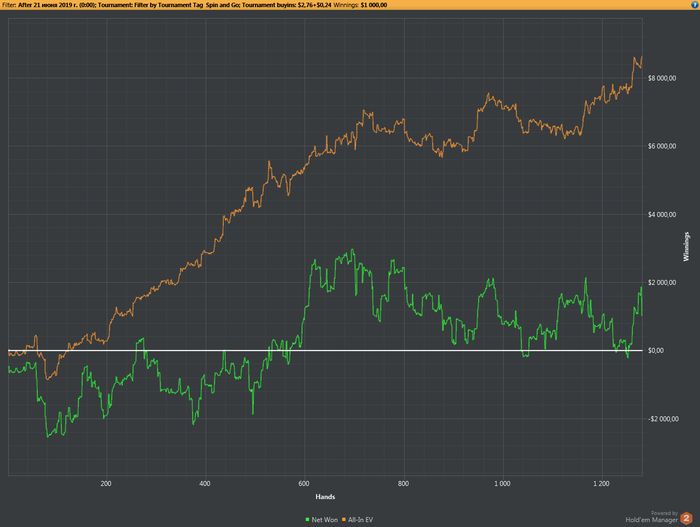Click the 400 hands axis label

(x=205, y=484)
